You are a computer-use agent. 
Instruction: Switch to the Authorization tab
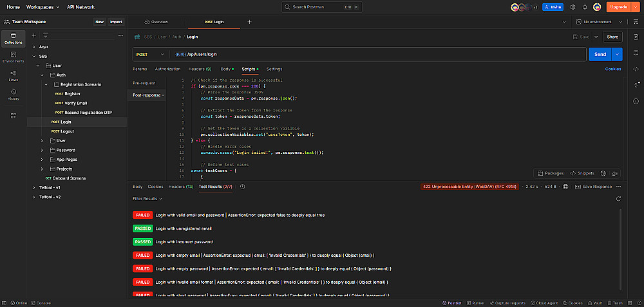pos(167,69)
